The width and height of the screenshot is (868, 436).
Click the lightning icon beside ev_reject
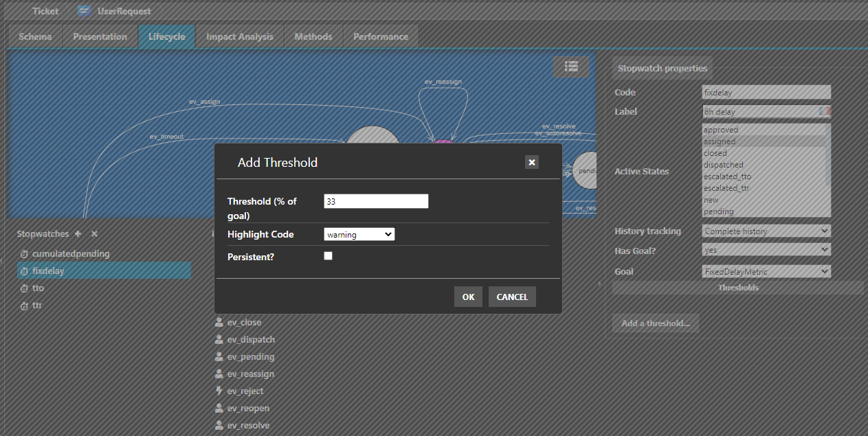tap(219, 391)
